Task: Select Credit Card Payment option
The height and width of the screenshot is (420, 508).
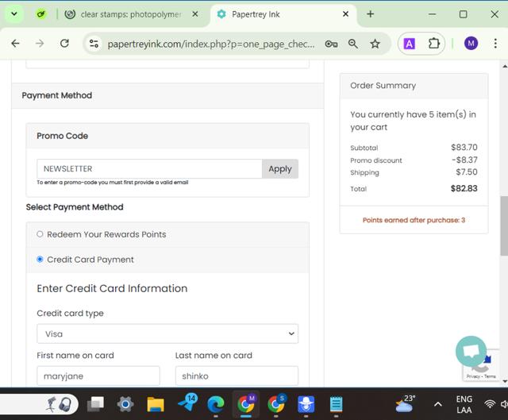Action: tap(40, 260)
